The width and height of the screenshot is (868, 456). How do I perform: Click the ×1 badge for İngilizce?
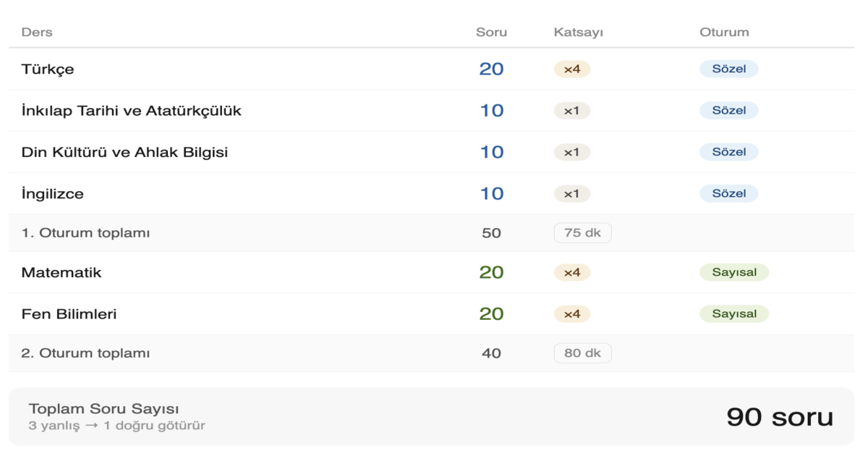coord(572,194)
